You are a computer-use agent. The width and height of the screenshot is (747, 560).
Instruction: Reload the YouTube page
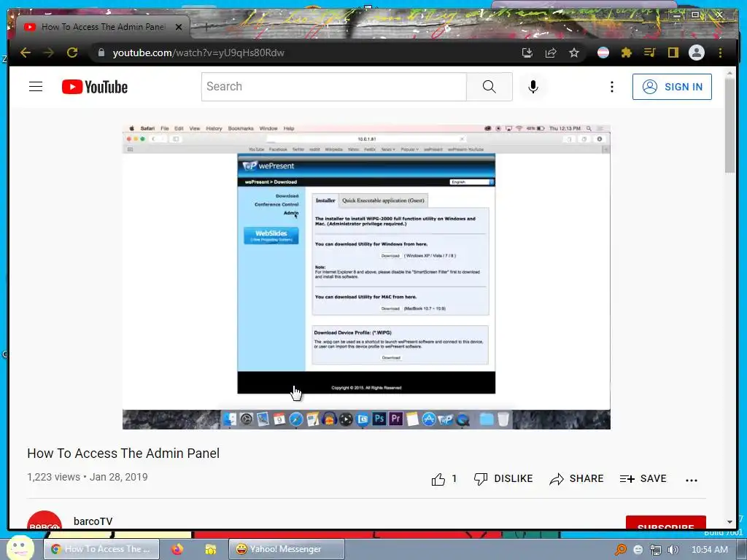[x=72, y=52]
